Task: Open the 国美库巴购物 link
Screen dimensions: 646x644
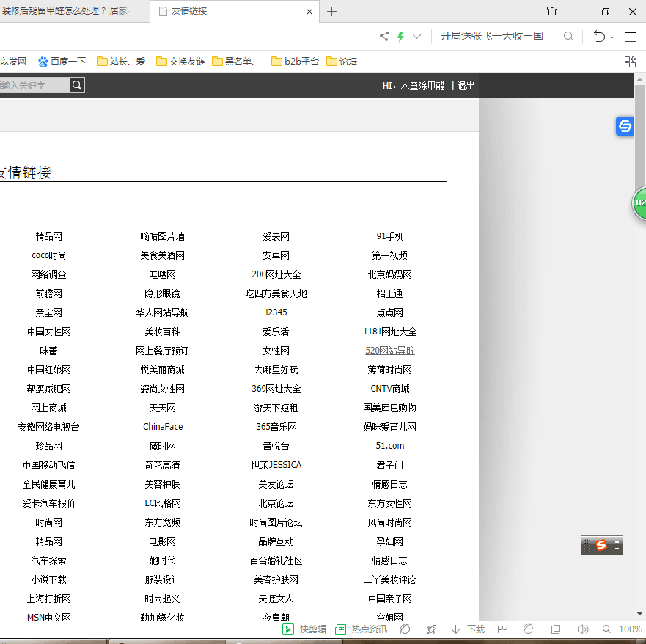Action: (x=390, y=408)
